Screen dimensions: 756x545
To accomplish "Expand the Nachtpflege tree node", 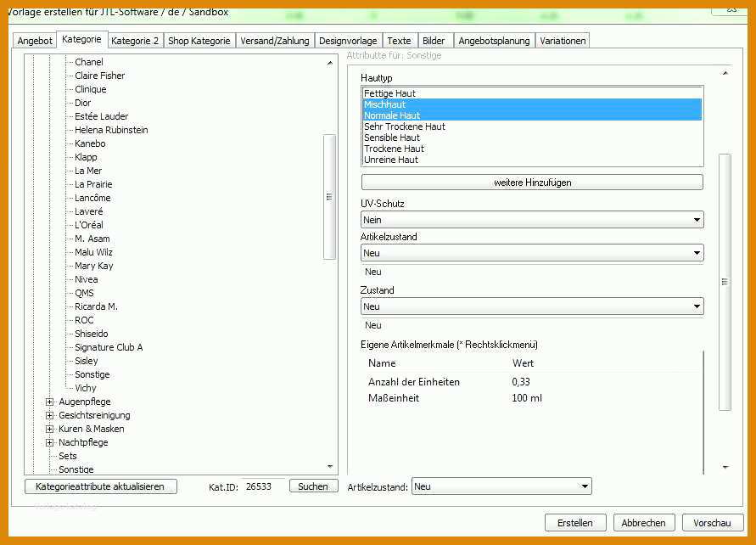I will coord(49,442).
